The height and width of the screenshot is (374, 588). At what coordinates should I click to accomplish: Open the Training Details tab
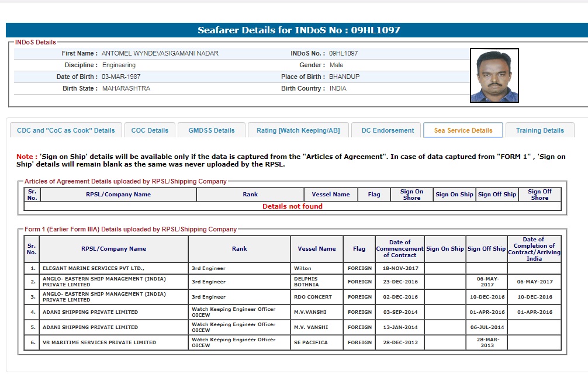click(539, 130)
